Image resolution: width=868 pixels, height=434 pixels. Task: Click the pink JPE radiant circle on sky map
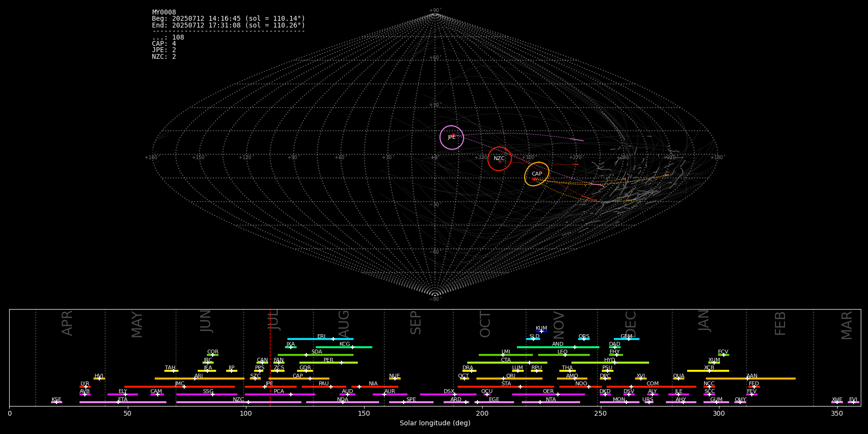pos(452,137)
